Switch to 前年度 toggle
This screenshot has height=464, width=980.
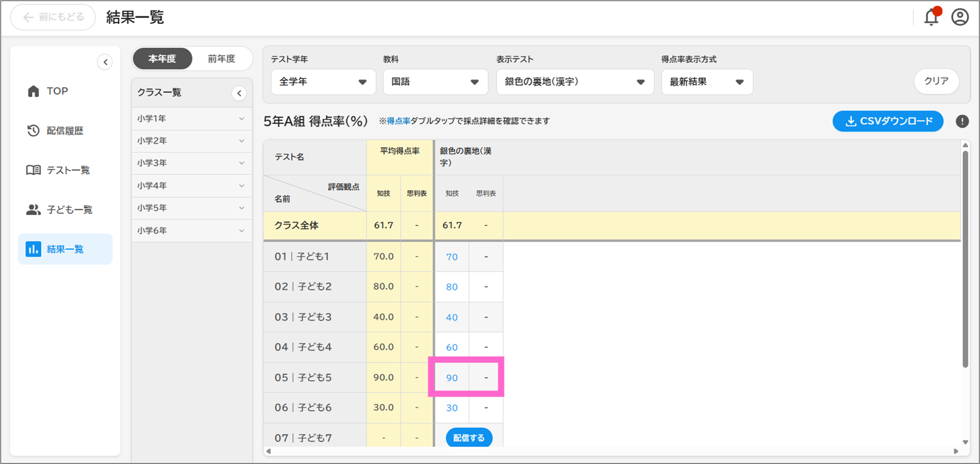[x=221, y=59]
